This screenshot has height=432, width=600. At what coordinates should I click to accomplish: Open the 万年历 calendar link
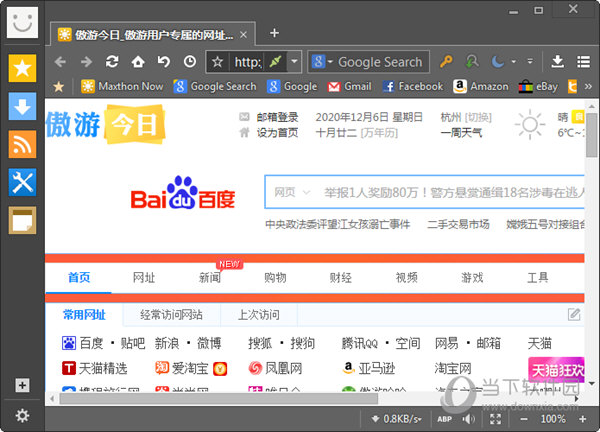click(379, 133)
